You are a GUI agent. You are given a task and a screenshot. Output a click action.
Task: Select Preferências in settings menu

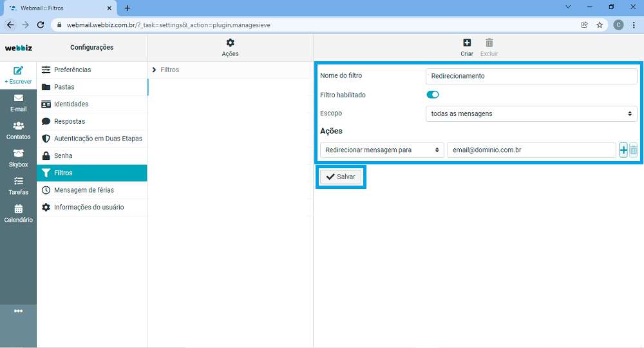pos(72,70)
